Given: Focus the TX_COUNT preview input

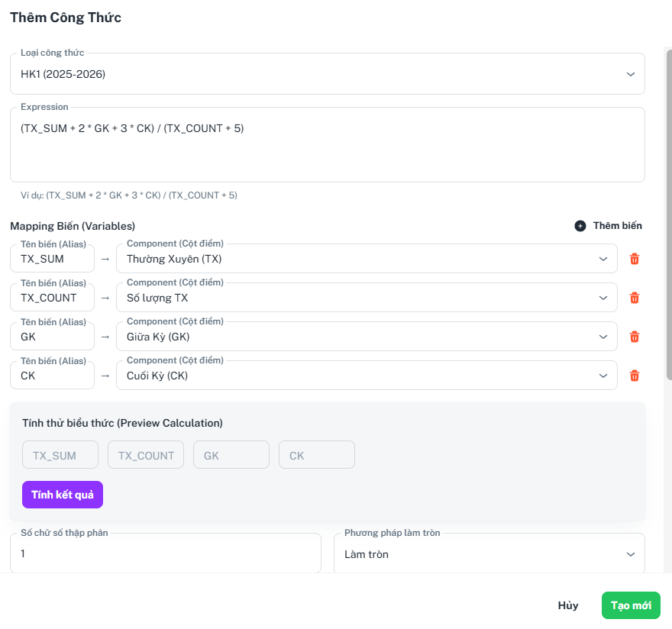Looking at the screenshot, I should (146, 455).
